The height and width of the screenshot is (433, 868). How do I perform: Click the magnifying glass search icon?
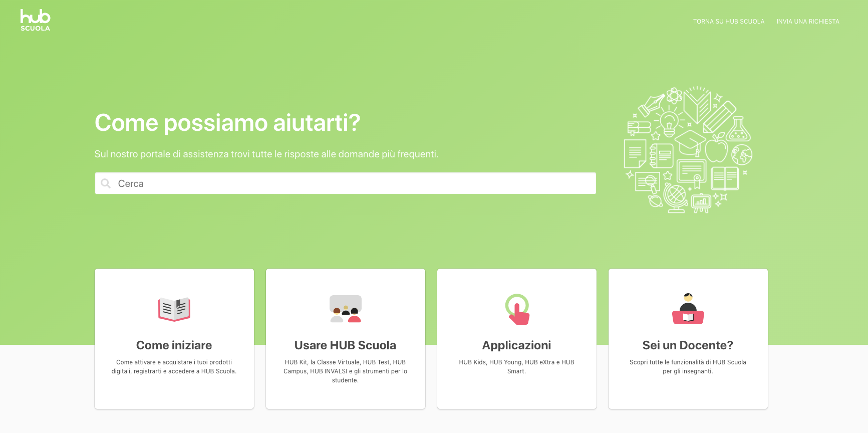point(106,183)
